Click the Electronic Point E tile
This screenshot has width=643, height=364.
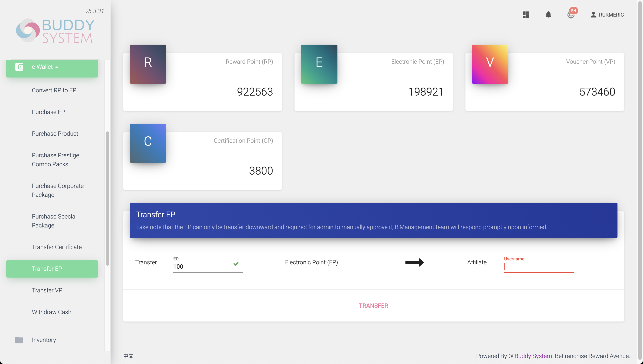click(x=319, y=64)
